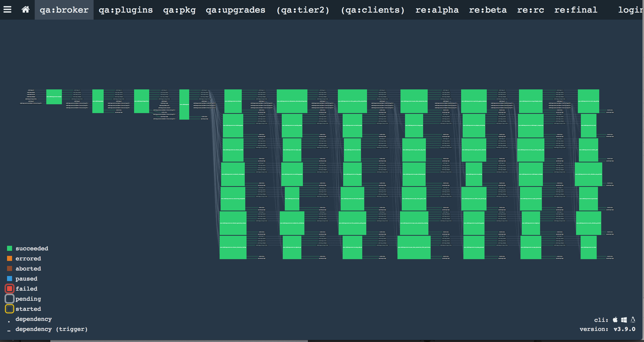Download the macOS CLI via Apple icon
644x342 pixels.
[615, 320]
